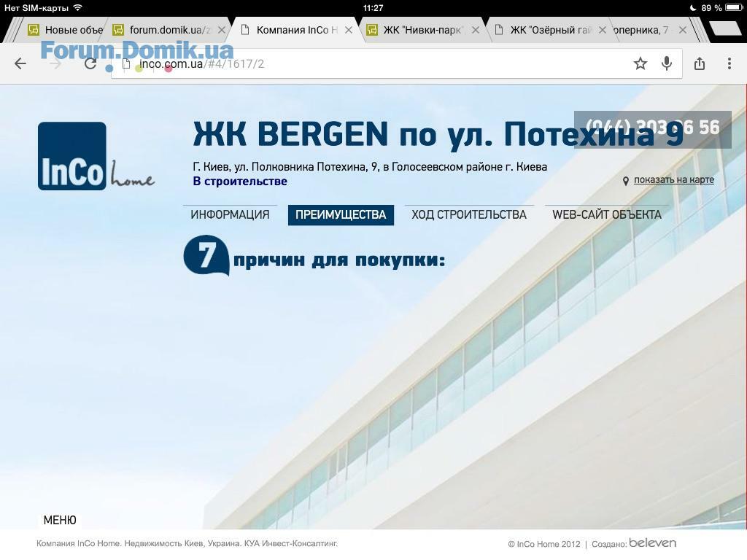This screenshot has width=747, height=560.
Task: Bookmark this page with the star icon
Action: [640, 63]
